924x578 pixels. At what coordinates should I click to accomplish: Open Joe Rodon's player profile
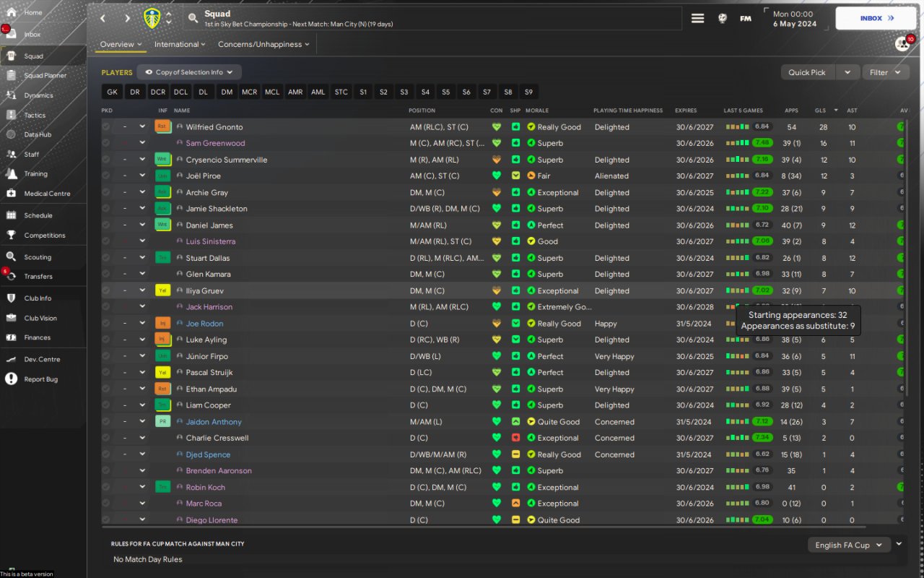(205, 323)
